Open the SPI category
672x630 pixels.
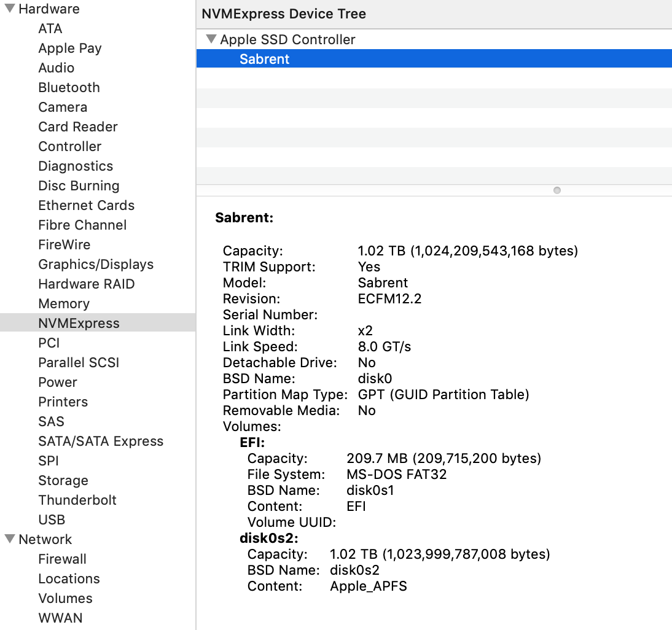pyautogui.click(x=48, y=461)
